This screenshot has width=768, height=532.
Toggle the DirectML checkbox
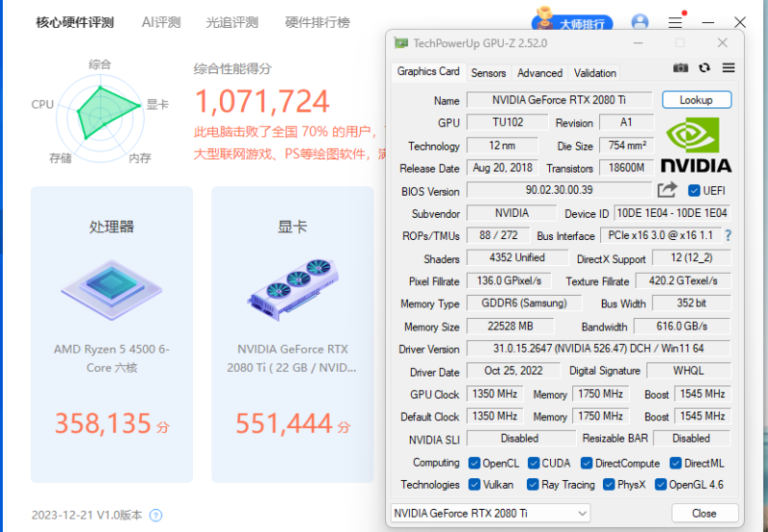click(676, 463)
